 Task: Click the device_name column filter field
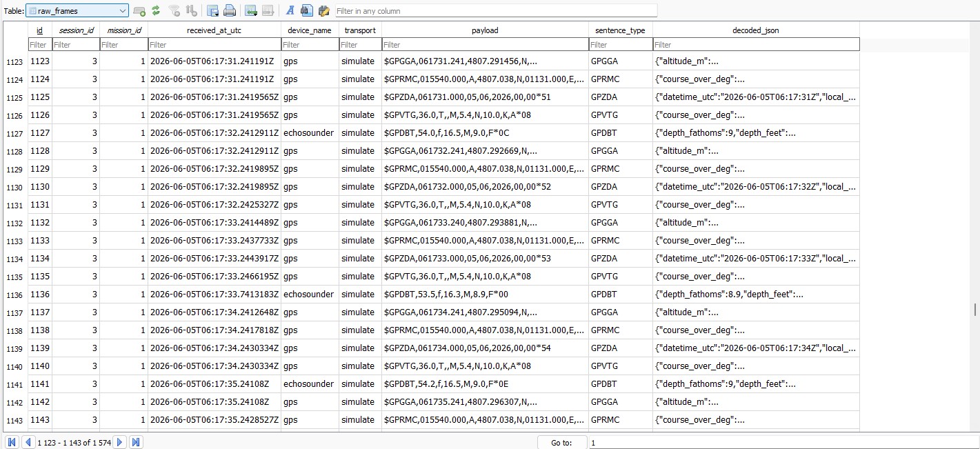click(x=310, y=44)
